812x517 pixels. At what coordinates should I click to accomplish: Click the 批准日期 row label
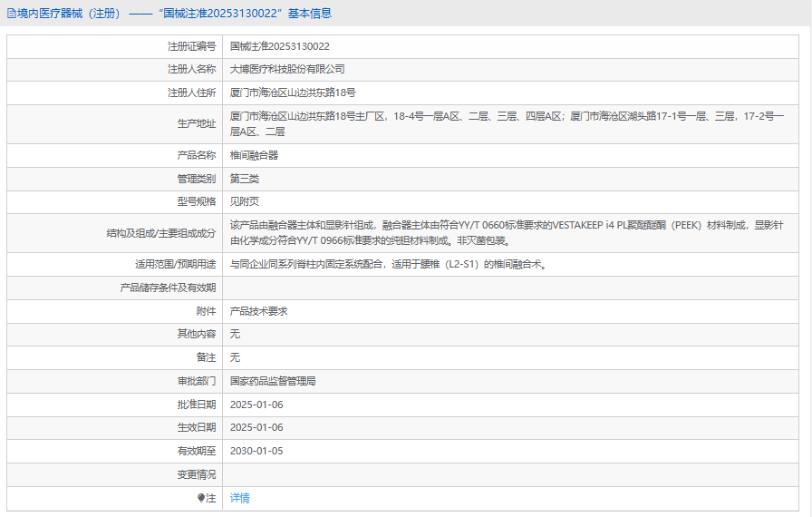196,405
